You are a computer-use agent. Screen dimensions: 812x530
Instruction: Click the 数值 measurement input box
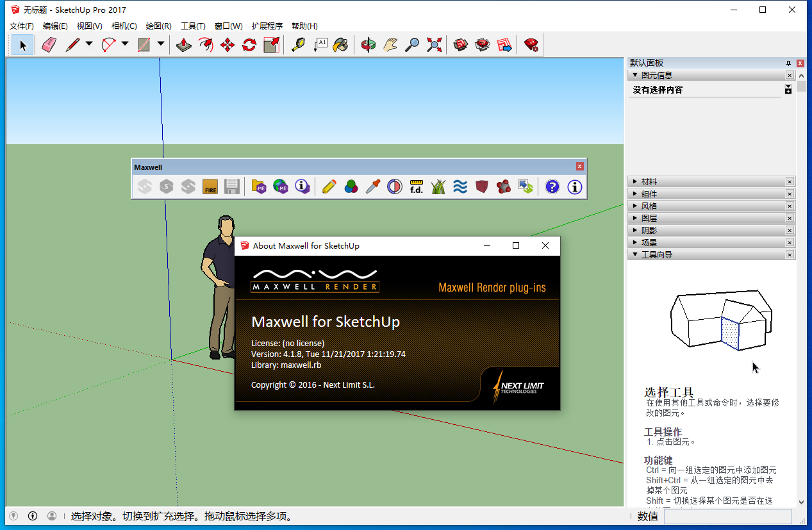[728, 517]
